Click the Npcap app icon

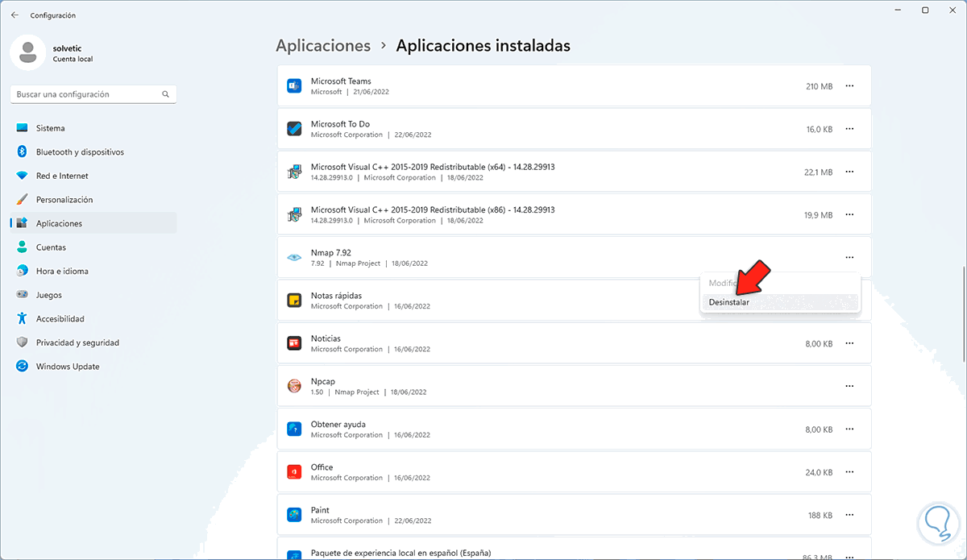(294, 386)
